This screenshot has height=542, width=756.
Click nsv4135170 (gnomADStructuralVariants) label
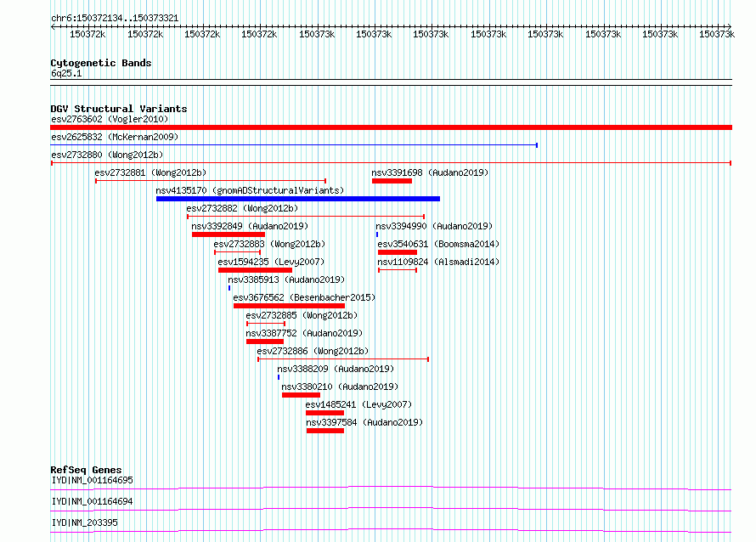coord(250,190)
